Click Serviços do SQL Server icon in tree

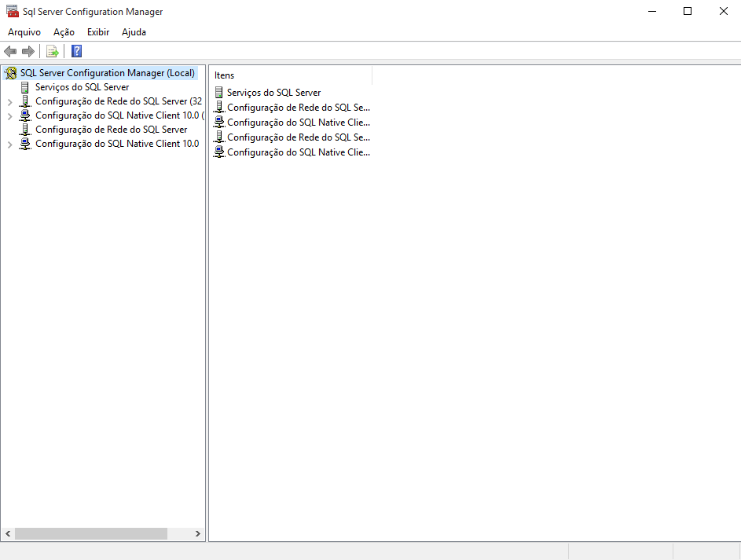pyautogui.click(x=26, y=87)
